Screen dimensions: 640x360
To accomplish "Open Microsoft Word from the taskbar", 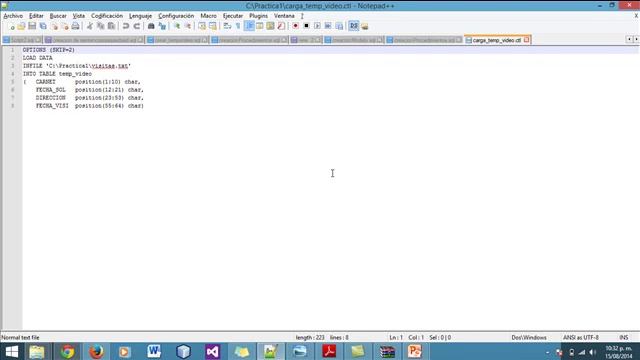I will [x=154, y=351].
